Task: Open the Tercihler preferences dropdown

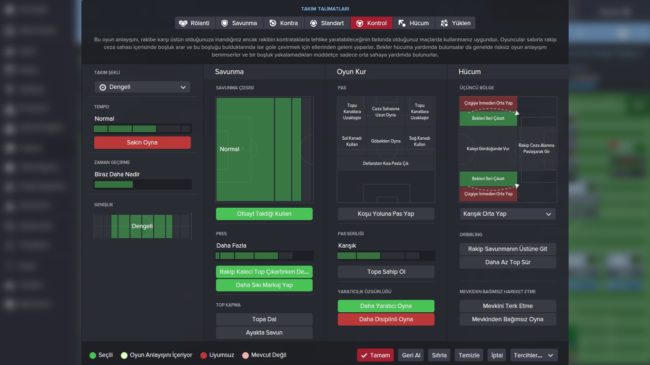Action: [x=534, y=355]
